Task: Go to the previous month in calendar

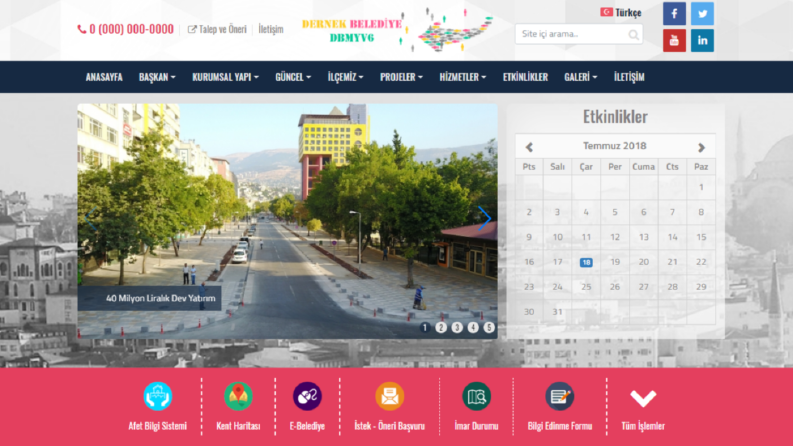Action: [529, 147]
